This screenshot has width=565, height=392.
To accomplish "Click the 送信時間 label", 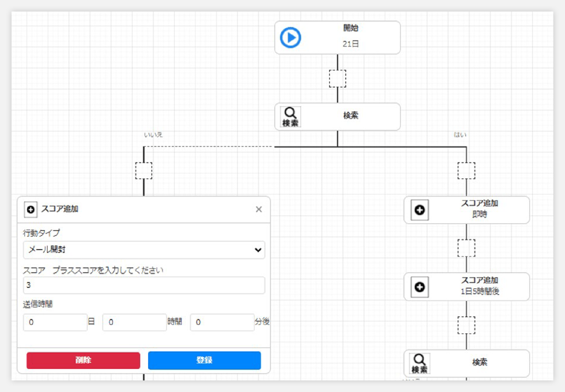I will 38,304.
